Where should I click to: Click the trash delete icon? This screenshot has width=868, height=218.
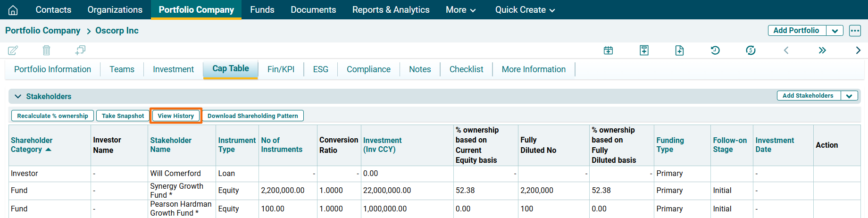click(46, 50)
